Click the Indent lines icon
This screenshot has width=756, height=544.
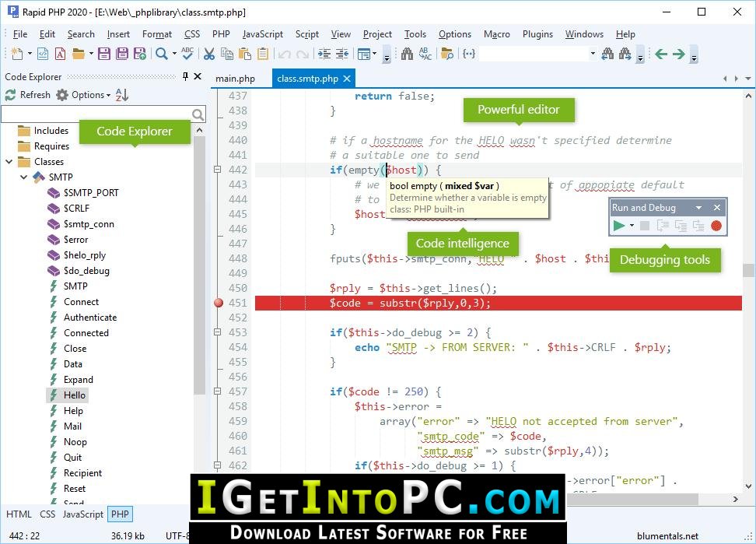[324, 54]
